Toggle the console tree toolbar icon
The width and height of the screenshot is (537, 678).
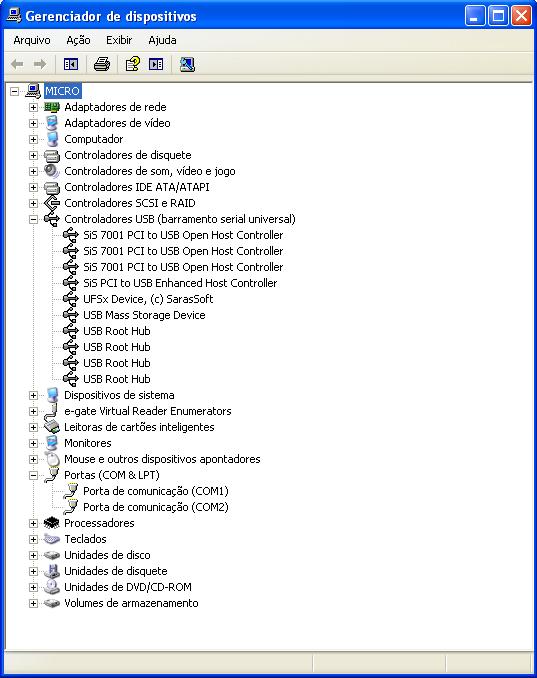point(71,64)
